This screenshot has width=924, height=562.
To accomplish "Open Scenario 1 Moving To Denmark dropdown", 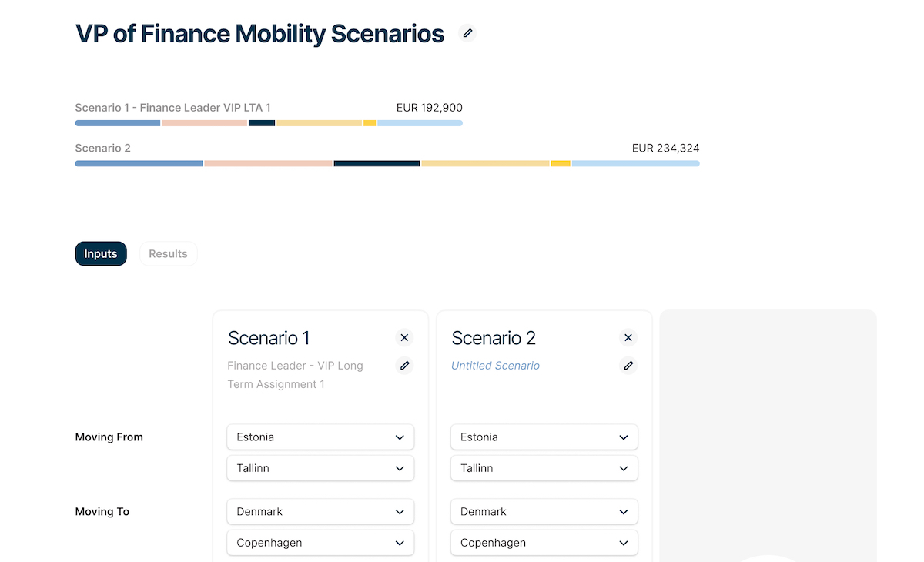I will pyautogui.click(x=320, y=512).
